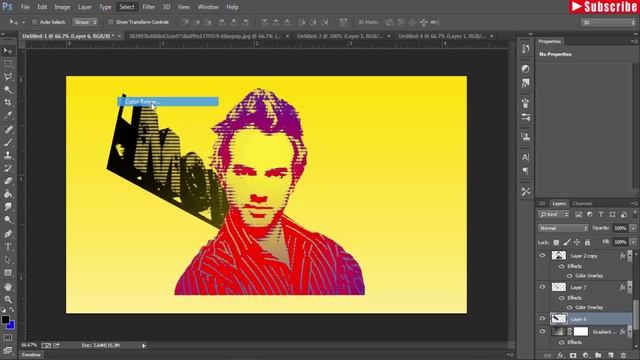Open the layer filter Kind dropdown
640x360 pixels.
point(553,214)
